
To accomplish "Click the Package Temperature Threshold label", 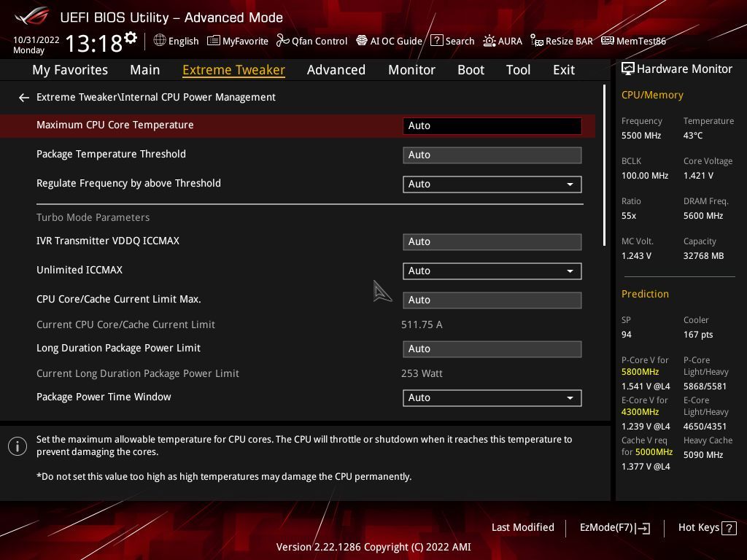I will (111, 154).
